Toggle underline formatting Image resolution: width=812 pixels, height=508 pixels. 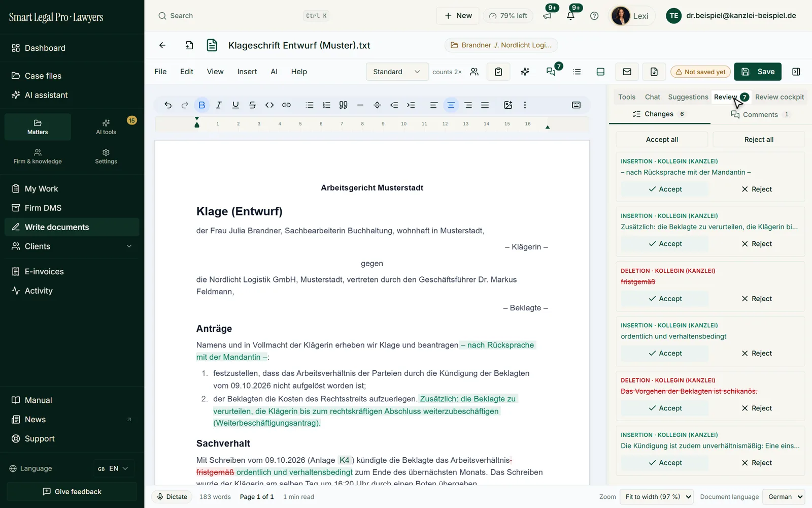[235, 105]
